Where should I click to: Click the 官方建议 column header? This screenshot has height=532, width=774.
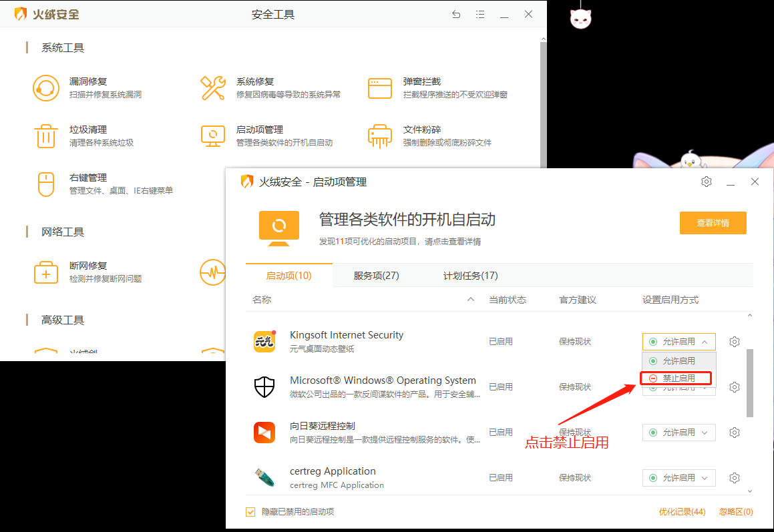point(578,300)
